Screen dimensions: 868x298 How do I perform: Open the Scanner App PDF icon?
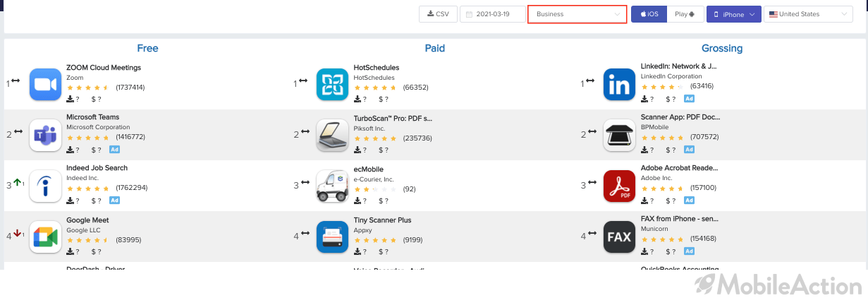tap(619, 135)
